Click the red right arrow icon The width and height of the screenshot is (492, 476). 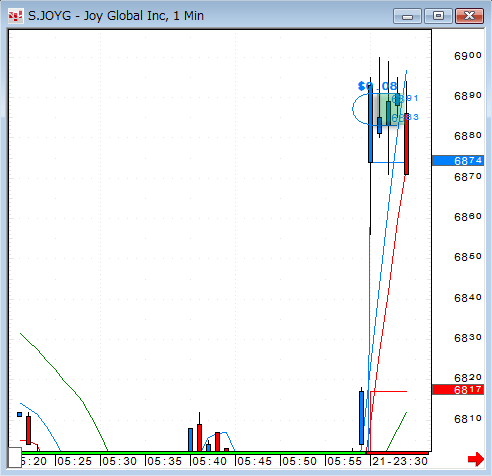476,459
